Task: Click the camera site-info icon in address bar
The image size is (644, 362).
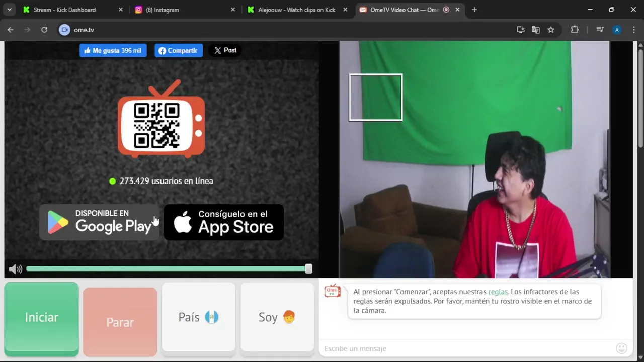Action: [x=64, y=30]
